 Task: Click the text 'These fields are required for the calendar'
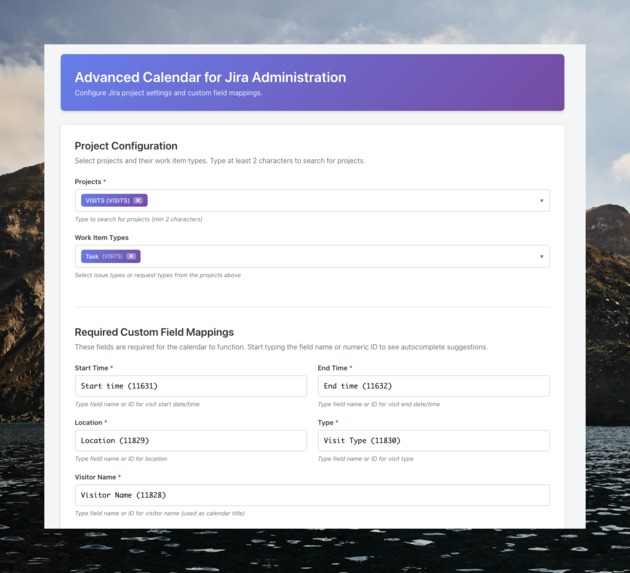coord(281,347)
